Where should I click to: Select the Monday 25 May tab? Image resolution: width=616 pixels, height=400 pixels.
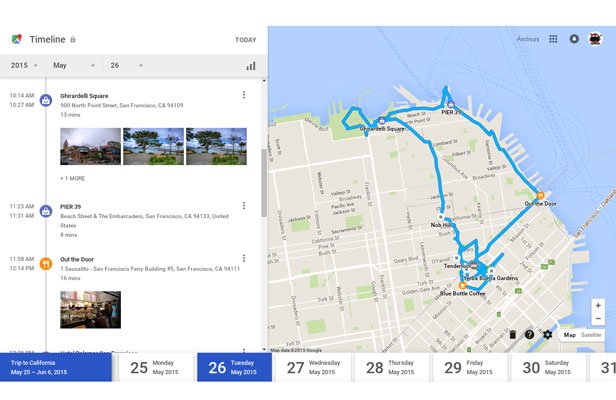pyautogui.click(x=156, y=367)
